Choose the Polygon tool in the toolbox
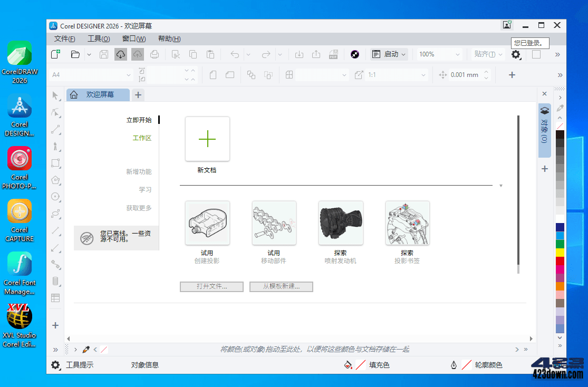The width and height of the screenshot is (588, 387). pos(55,180)
